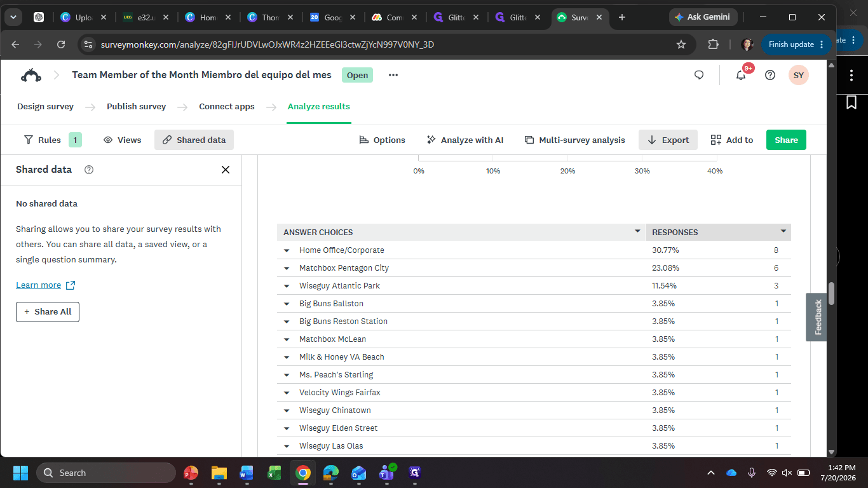The height and width of the screenshot is (488, 868).
Task: Click the Open survey status badge
Action: coord(357,75)
